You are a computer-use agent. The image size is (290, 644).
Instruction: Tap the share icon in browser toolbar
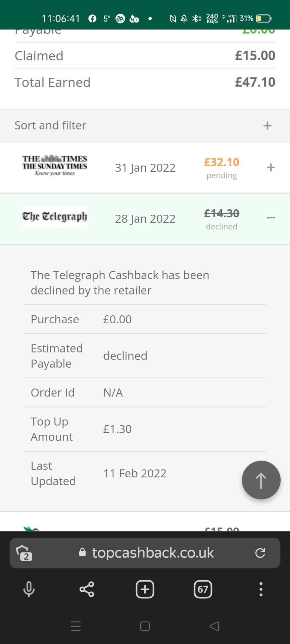87,589
